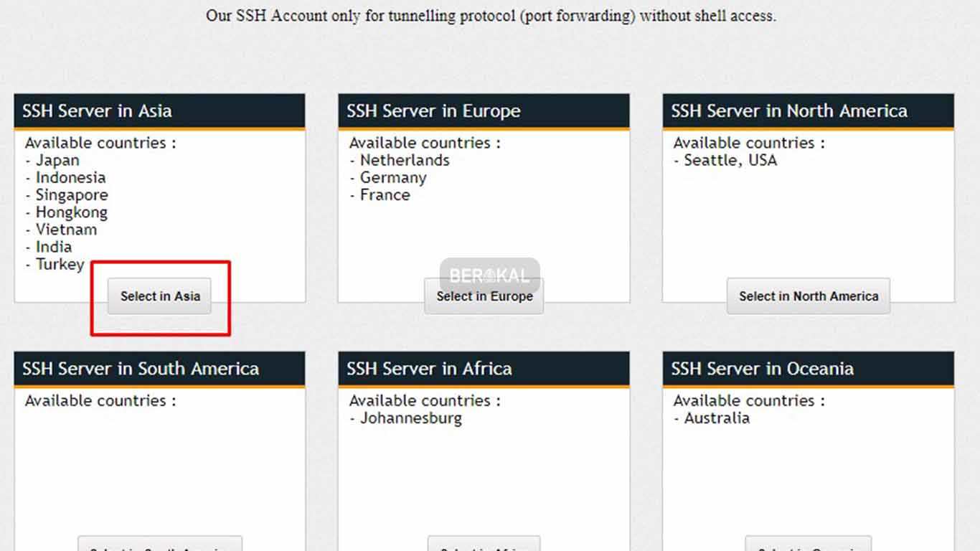Viewport: 980px width, 551px height.
Task: Click the Select in Africa button
Action: pyautogui.click(x=484, y=545)
